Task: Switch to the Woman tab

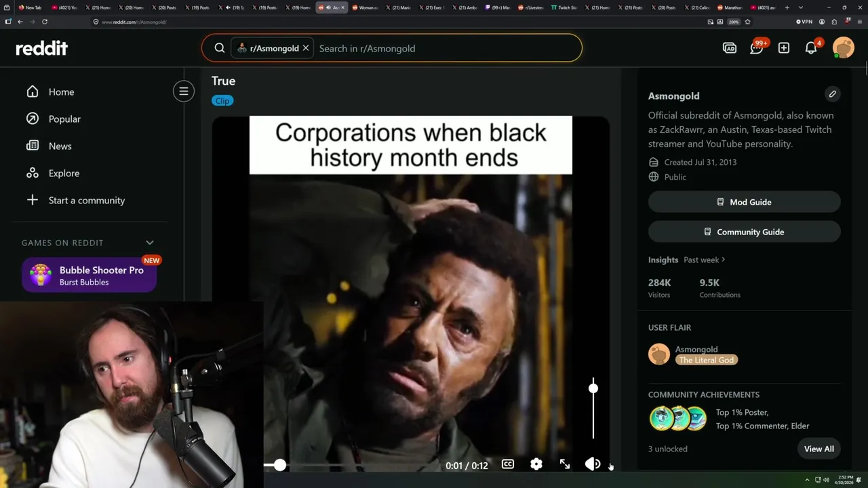Action: [x=365, y=7]
